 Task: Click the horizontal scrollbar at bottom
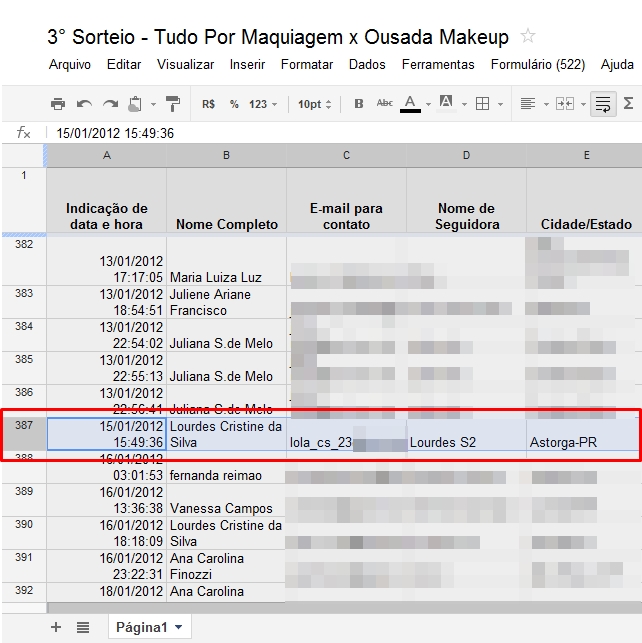(344, 607)
